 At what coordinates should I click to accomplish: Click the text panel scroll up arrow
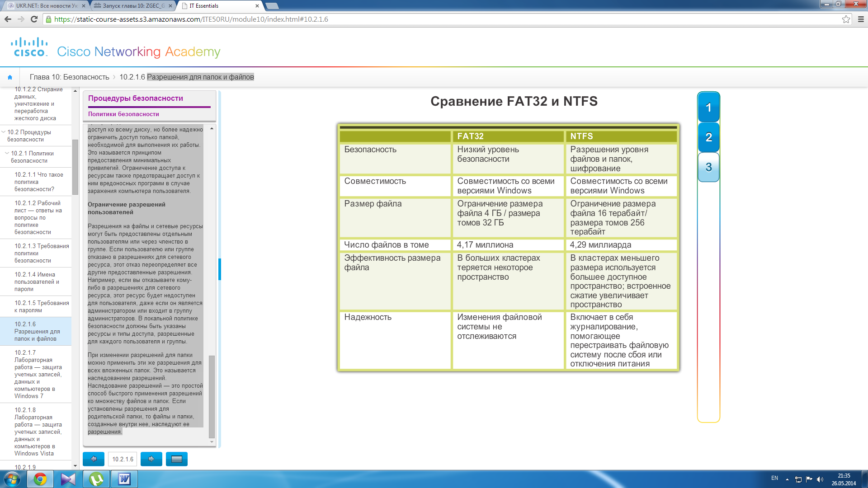pyautogui.click(x=212, y=128)
